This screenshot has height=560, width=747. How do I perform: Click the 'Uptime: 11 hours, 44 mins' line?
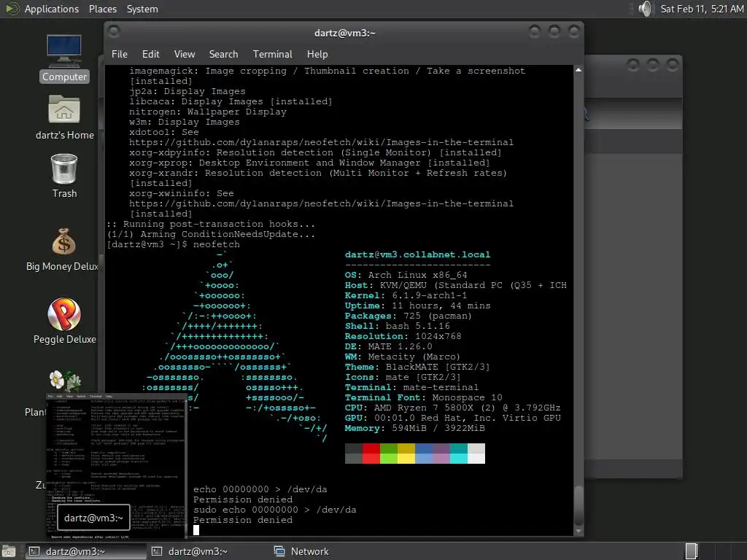pyautogui.click(x=417, y=306)
